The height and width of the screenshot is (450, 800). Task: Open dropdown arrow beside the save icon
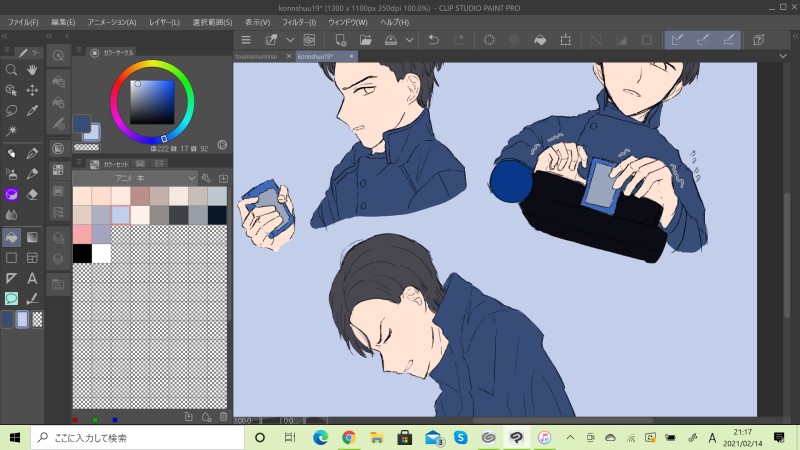409,40
